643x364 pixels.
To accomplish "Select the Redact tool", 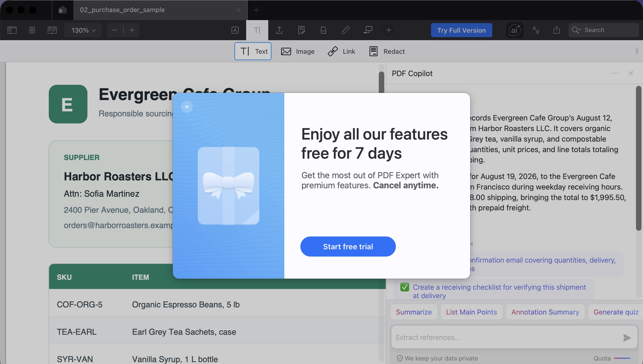I will pos(387,51).
